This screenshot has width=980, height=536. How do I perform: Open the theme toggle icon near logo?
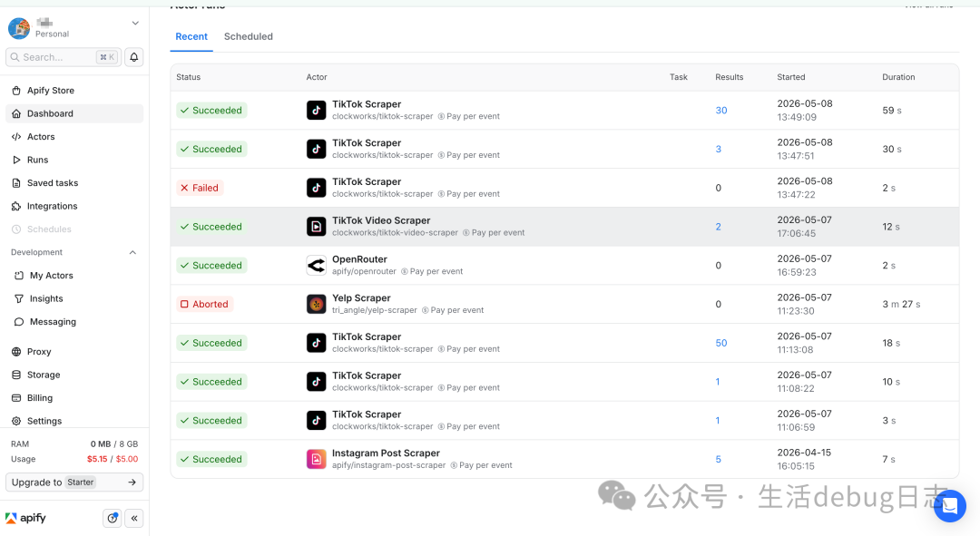112,518
